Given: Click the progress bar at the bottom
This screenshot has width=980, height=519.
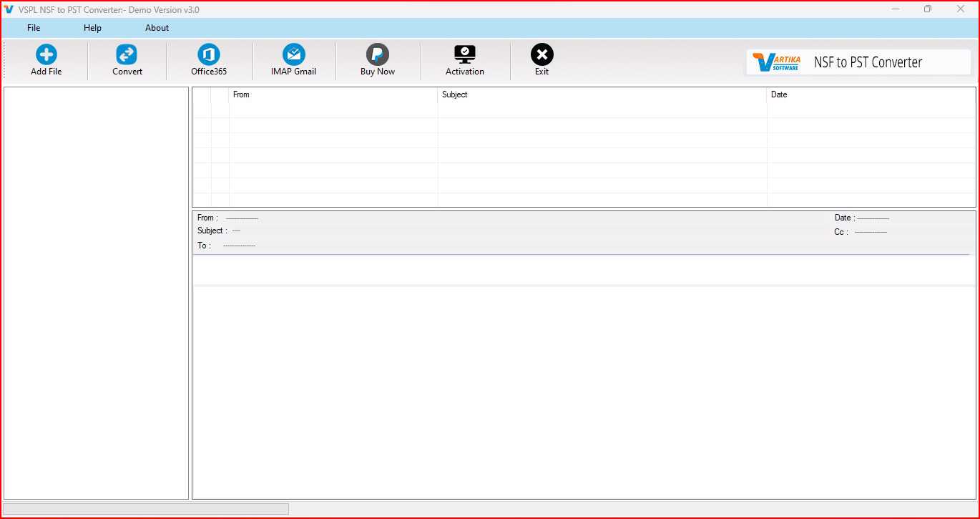Looking at the screenshot, I should point(146,508).
